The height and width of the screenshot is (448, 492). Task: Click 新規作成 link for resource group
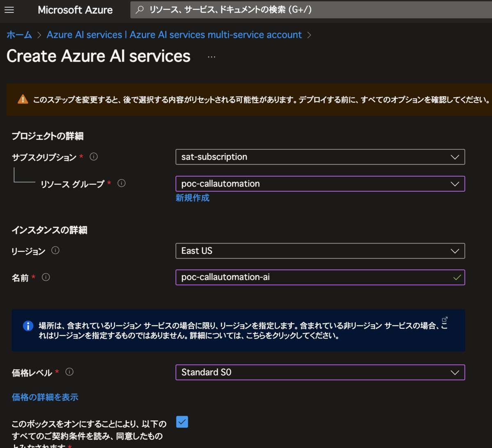point(193,198)
